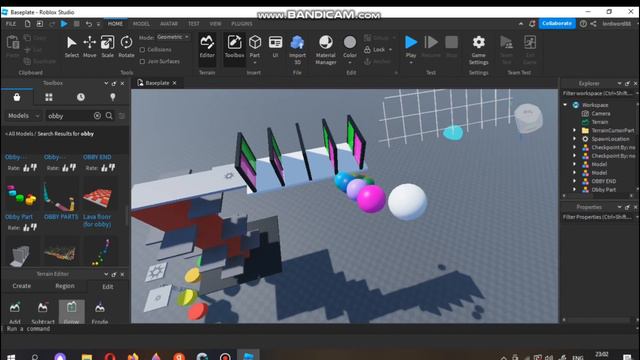The width and height of the screenshot is (640, 360).
Task: Click the help icon beside Collaborate
Action: click(x=583, y=24)
